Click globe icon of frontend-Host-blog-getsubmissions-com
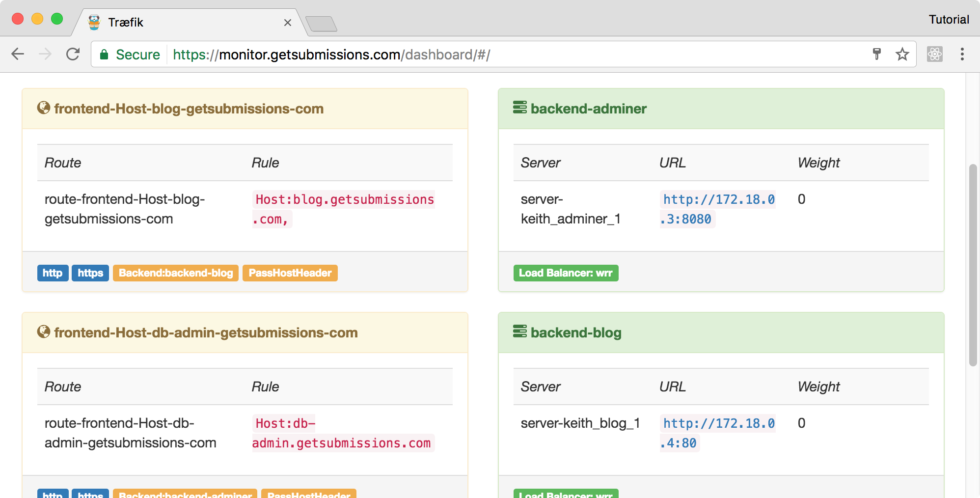This screenshot has width=980, height=498. click(44, 108)
